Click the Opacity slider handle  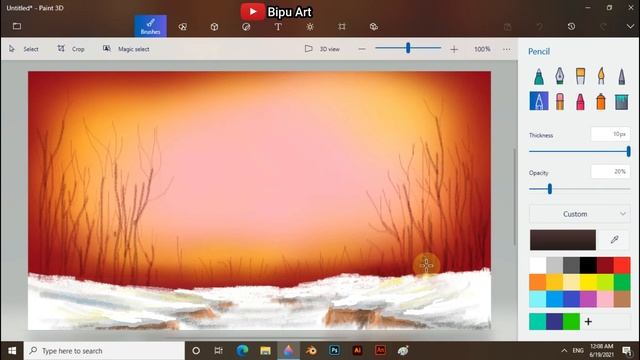tap(550, 189)
